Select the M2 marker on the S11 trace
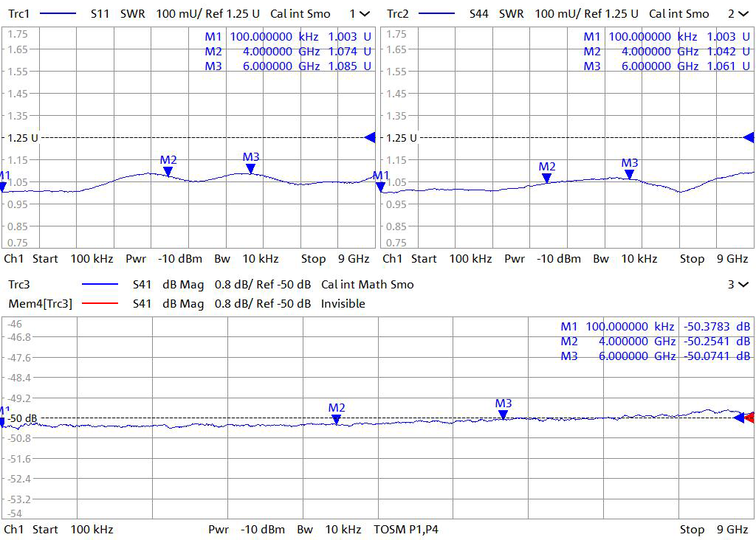Image resolution: width=756 pixels, height=540 pixels. [168, 170]
